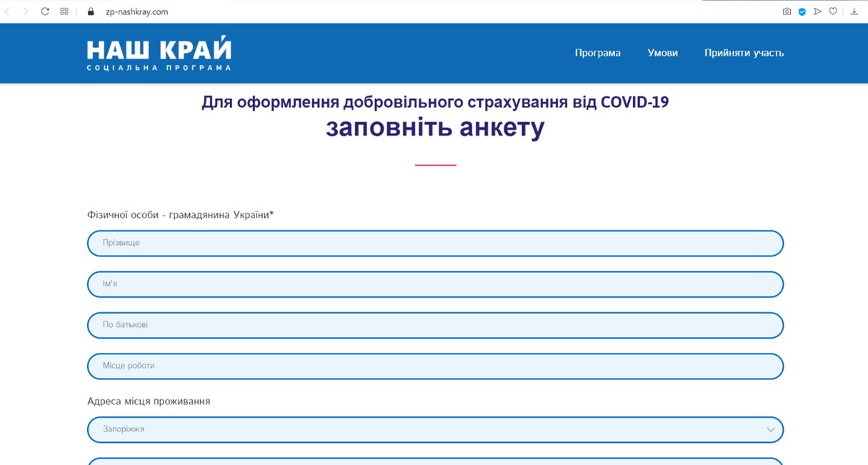Select the Місце роботи input field

pos(434,366)
